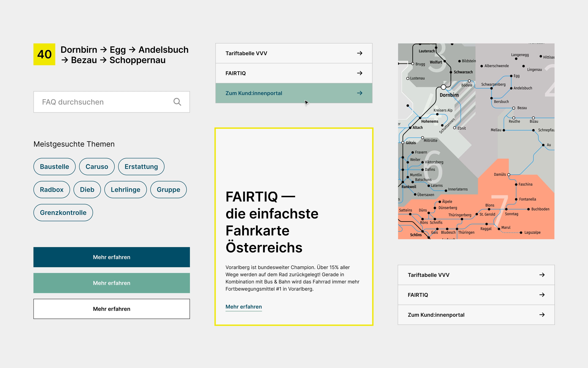Click arrow in highlighted Zum Kund:innenportal row

[x=360, y=93]
